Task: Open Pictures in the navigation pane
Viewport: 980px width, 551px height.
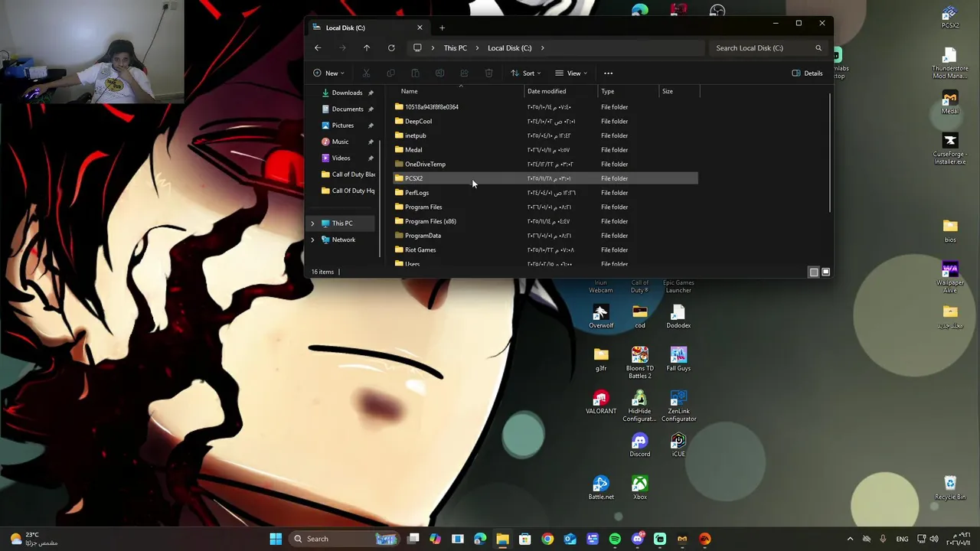Action: 343,126
